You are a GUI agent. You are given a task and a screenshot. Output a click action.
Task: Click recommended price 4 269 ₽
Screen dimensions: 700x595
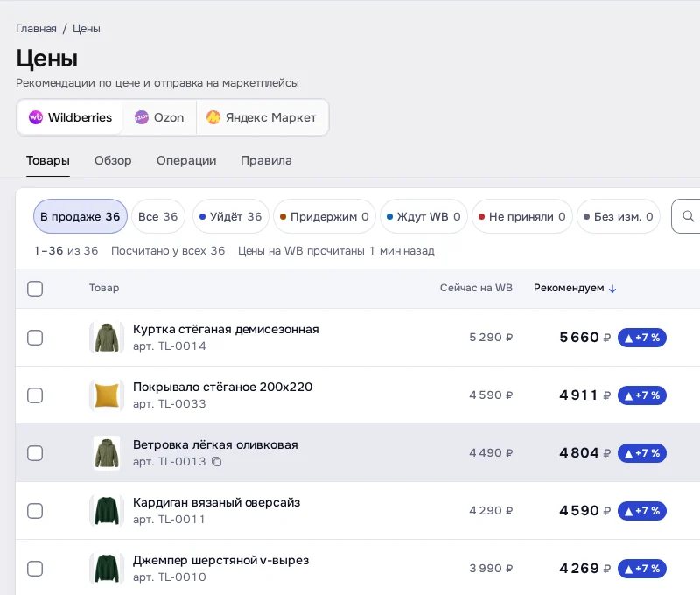click(x=584, y=569)
